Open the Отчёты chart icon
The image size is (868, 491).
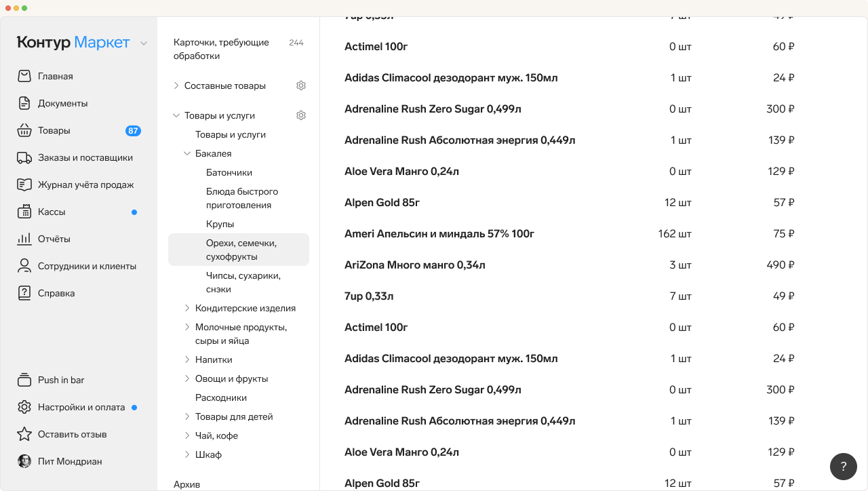point(24,239)
